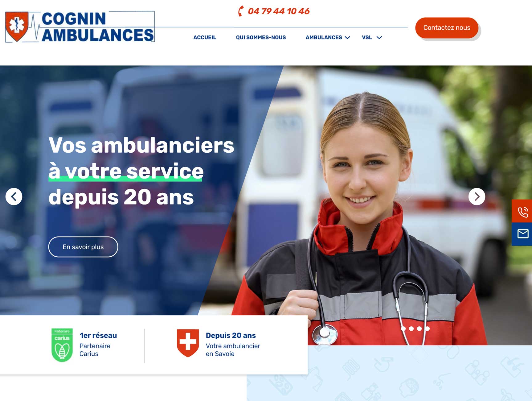Screen dimensions: 532x401
Task: Click the red phone handset icon in header
Action: pos(241,11)
